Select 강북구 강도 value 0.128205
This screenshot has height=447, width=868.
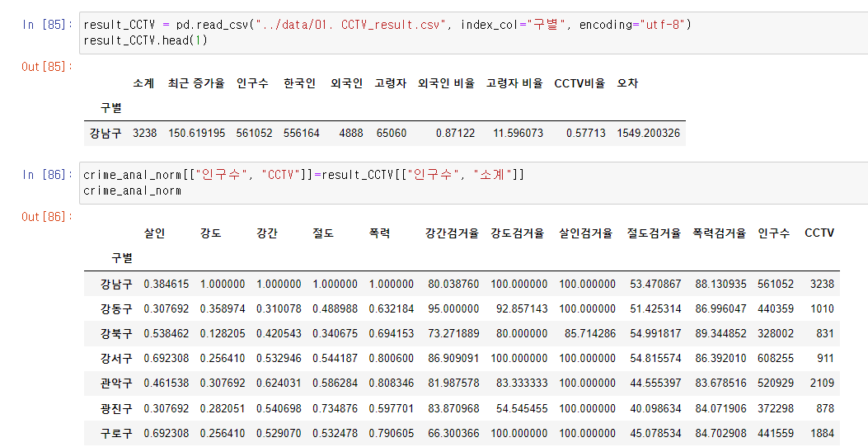[223, 333]
